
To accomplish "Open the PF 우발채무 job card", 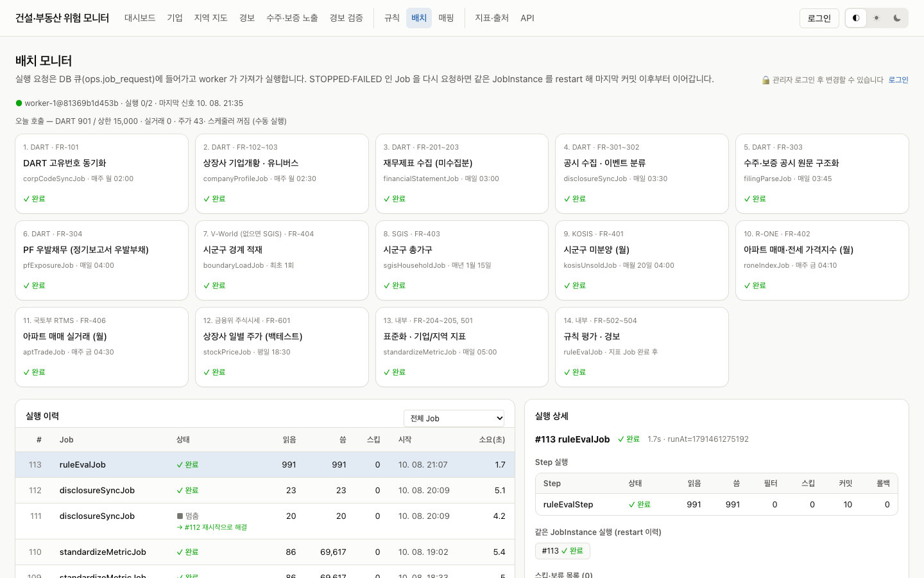I will [x=101, y=260].
